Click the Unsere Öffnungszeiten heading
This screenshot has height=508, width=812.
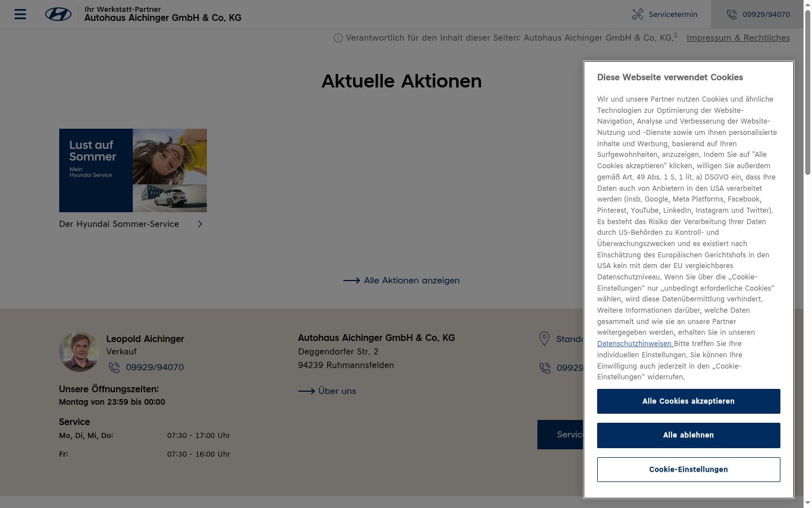click(109, 389)
